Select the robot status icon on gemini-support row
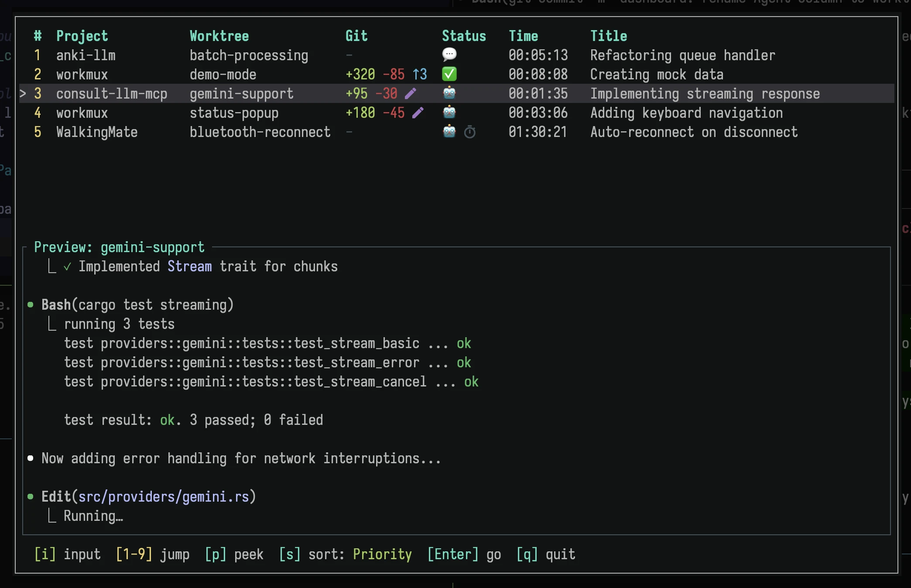Screen dimensions: 911x588 449,93
